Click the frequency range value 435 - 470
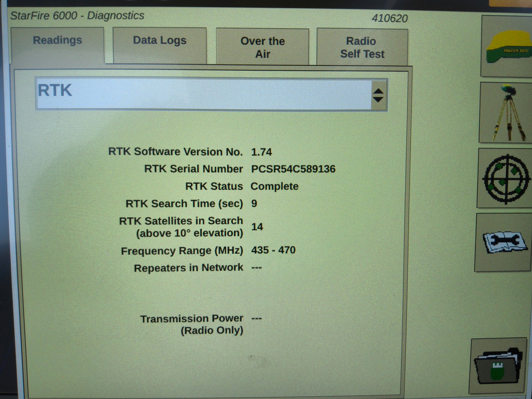 (273, 250)
